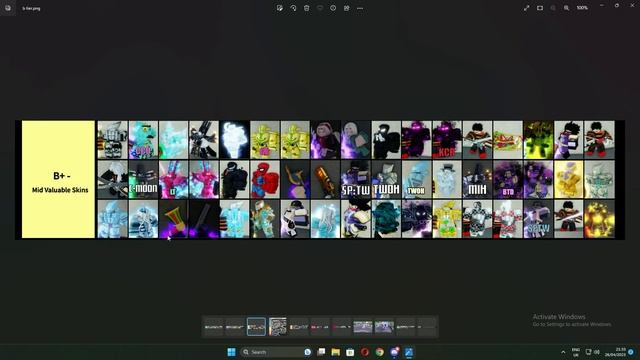This screenshot has width=640, height=360.
Task: Click the 'Mid Valuable Skins' text
Action: 60,190
